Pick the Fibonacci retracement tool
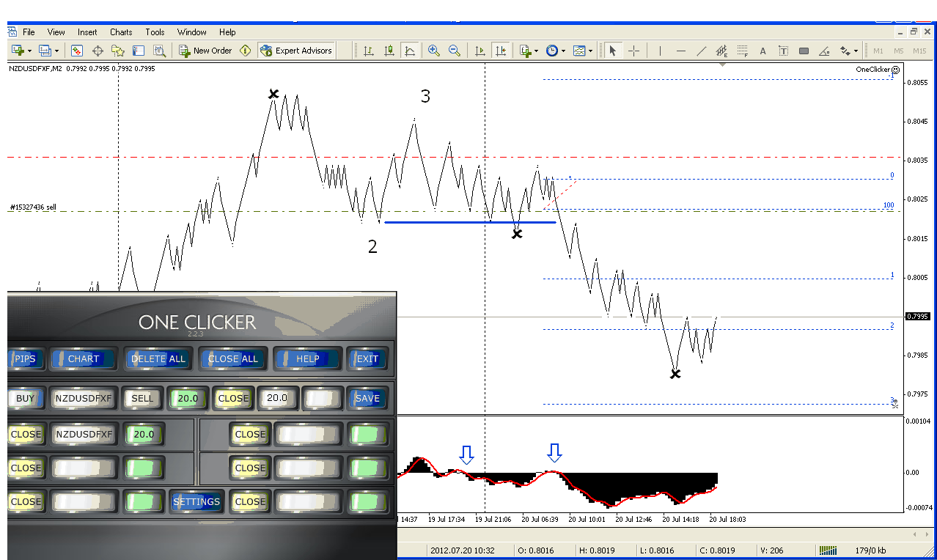Viewport: 937px width, 560px height. coord(742,51)
